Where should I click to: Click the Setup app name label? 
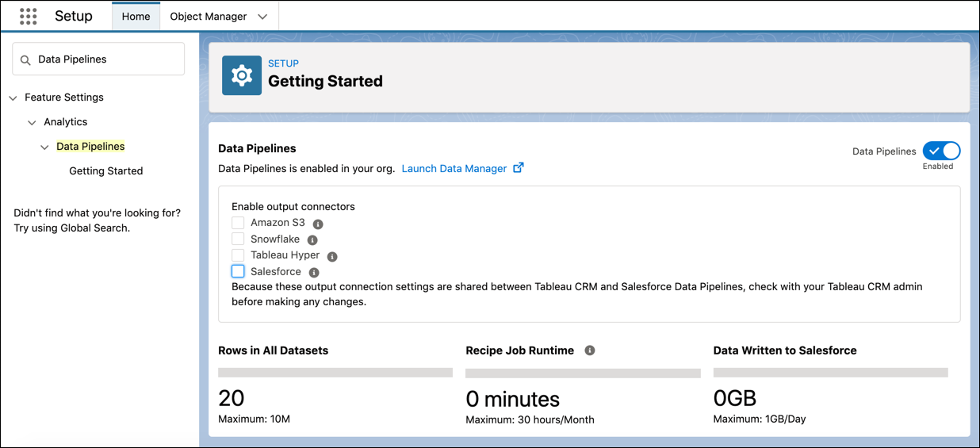(x=74, y=16)
